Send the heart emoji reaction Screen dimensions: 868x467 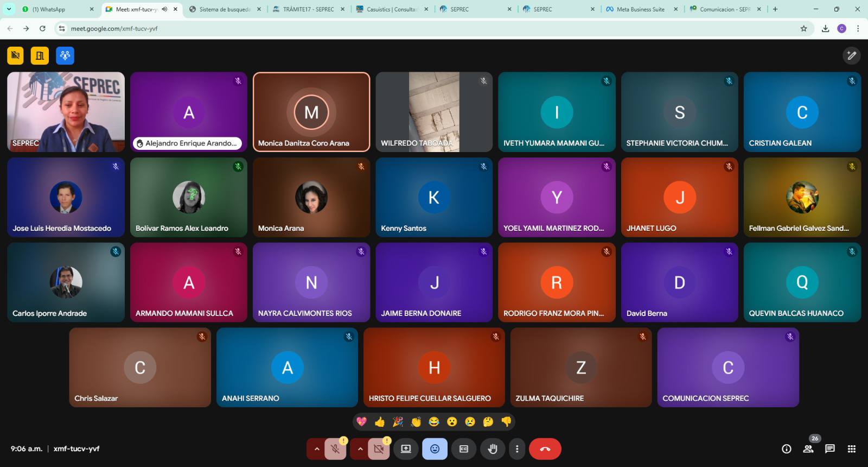[x=361, y=422]
